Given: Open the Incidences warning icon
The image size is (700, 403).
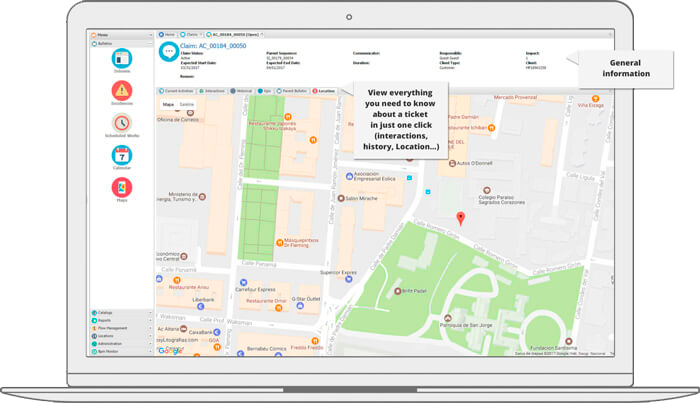Looking at the screenshot, I should pyautogui.click(x=121, y=91).
